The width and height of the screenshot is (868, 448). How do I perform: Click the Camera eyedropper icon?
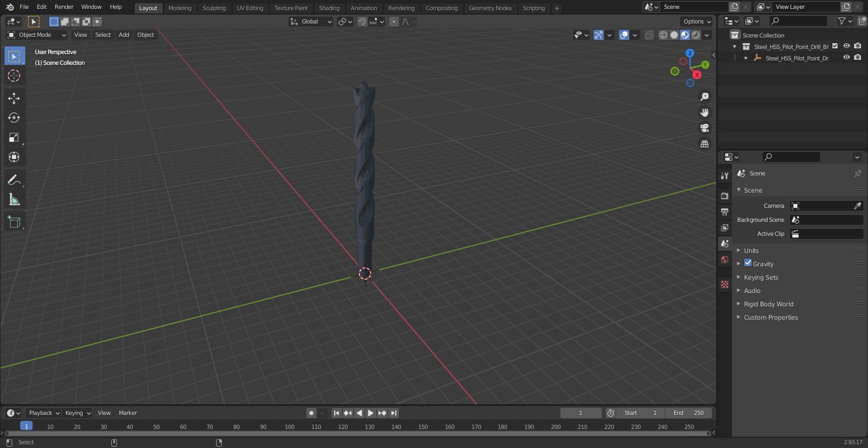coord(857,206)
